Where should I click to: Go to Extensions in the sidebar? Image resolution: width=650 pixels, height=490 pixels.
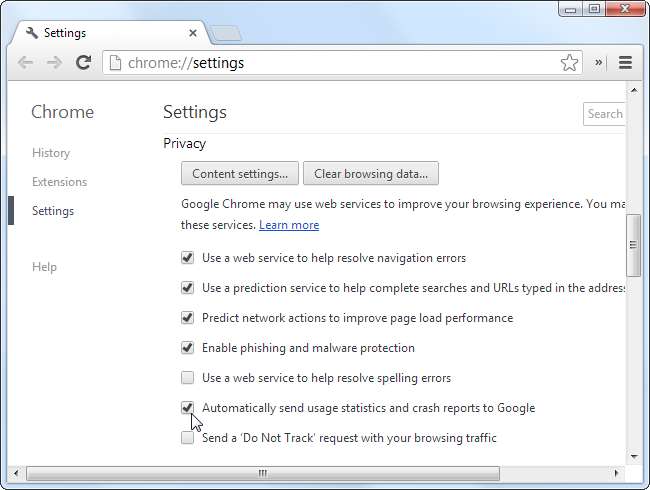[59, 182]
